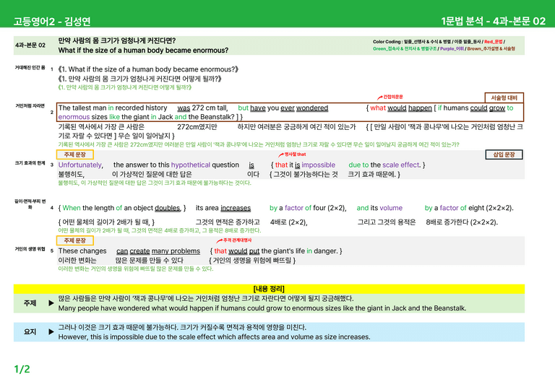Click the red word what in sentence 2
555x392 pixels.
[x=378, y=108]
